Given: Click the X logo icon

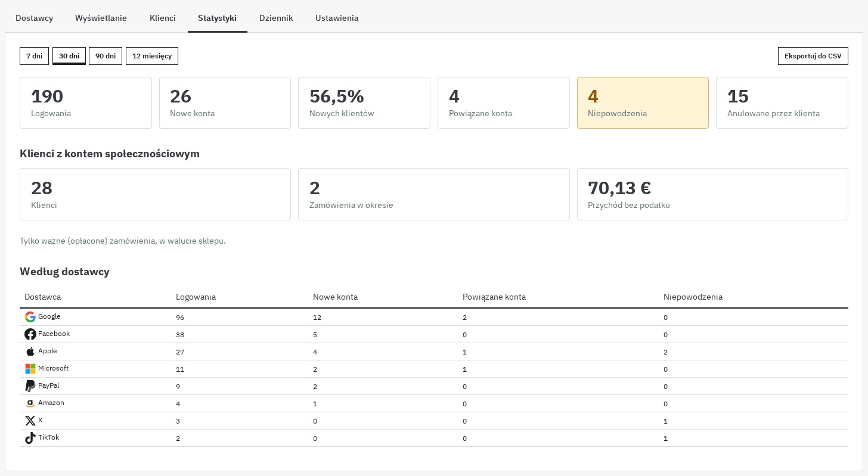Looking at the screenshot, I should point(30,421).
